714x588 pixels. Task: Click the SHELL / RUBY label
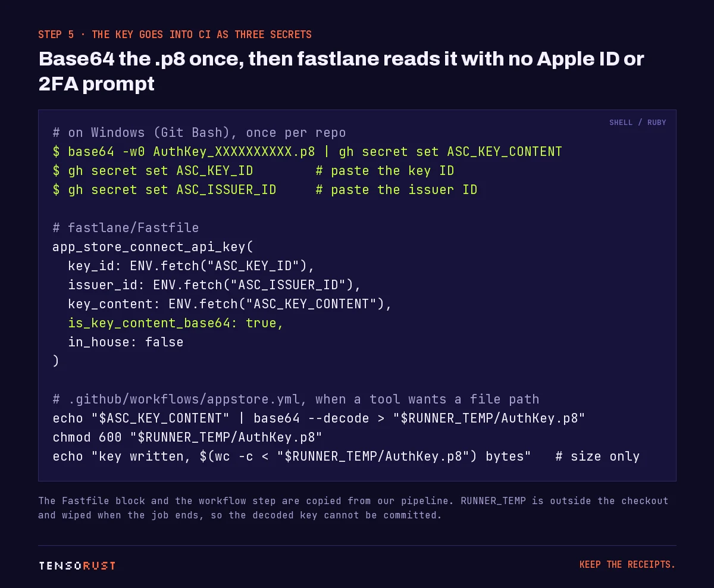[637, 123]
